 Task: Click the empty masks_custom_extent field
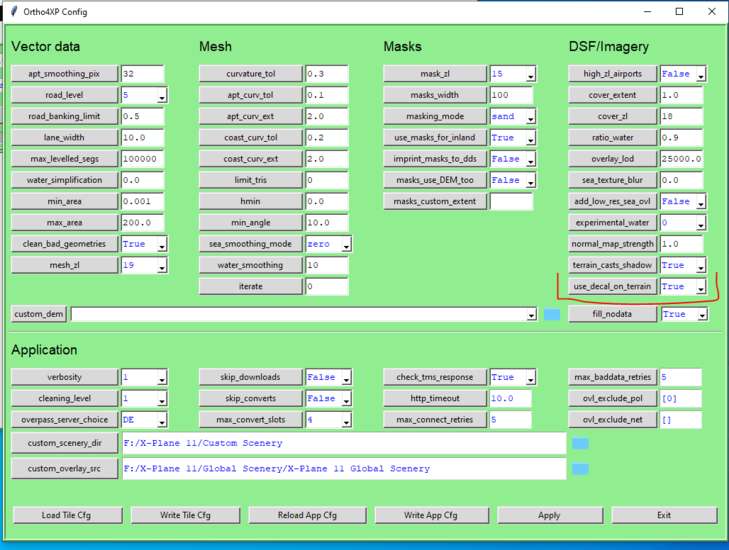coord(511,201)
